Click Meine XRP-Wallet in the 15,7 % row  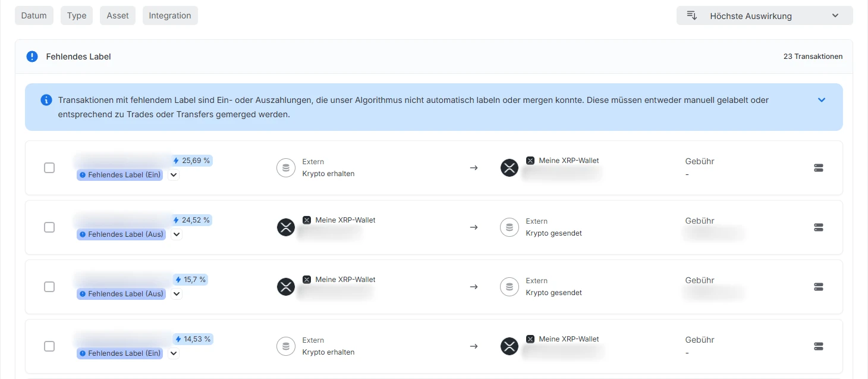point(345,280)
